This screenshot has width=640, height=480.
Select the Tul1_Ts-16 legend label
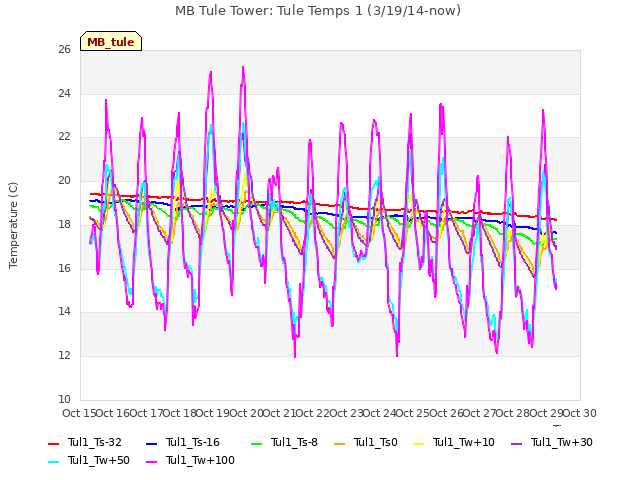tap(193, 442)
